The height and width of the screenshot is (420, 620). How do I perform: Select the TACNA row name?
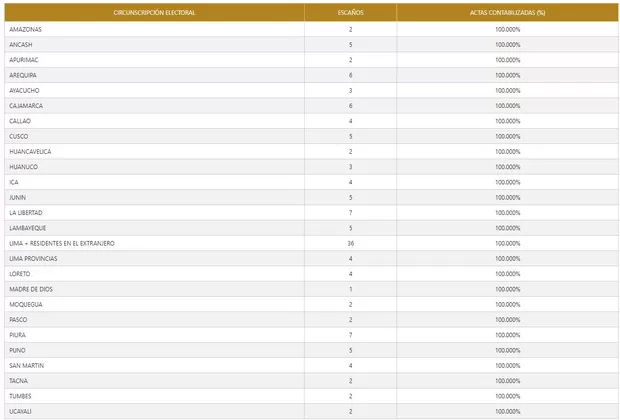pyautogui.click(x=18, y=381)
